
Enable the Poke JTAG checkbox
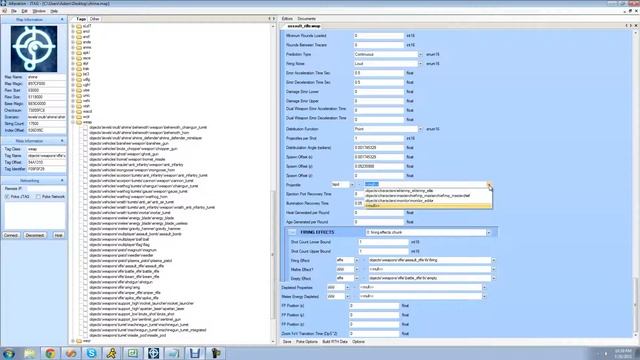(7, 197)
